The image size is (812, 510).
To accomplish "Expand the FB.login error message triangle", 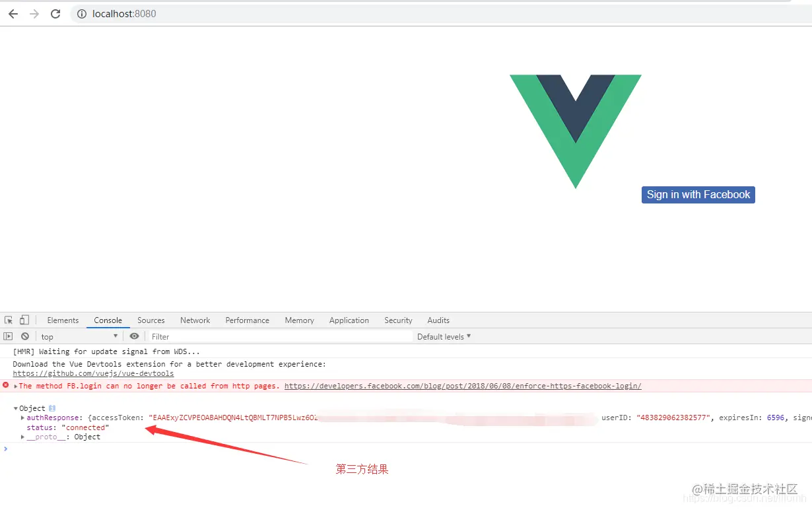I will click(x=15, y=386).
